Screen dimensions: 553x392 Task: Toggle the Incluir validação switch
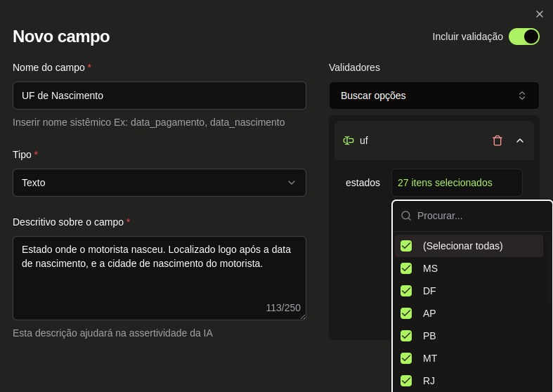click(x=523, y=37)
